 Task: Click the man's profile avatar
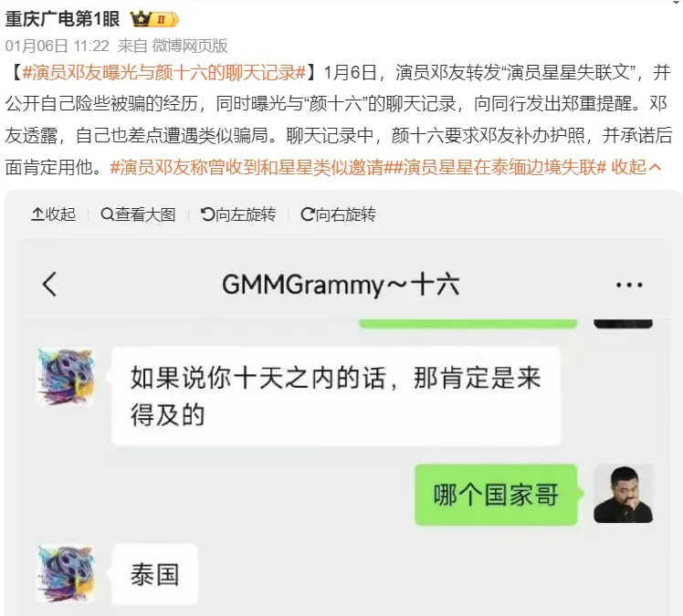click(x=624, y=494)
